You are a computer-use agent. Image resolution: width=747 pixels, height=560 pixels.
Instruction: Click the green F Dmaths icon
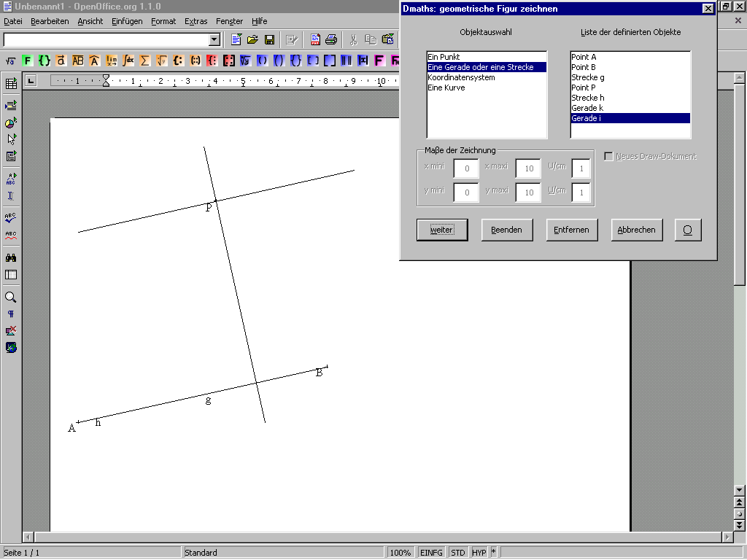(x=28, y=61)
